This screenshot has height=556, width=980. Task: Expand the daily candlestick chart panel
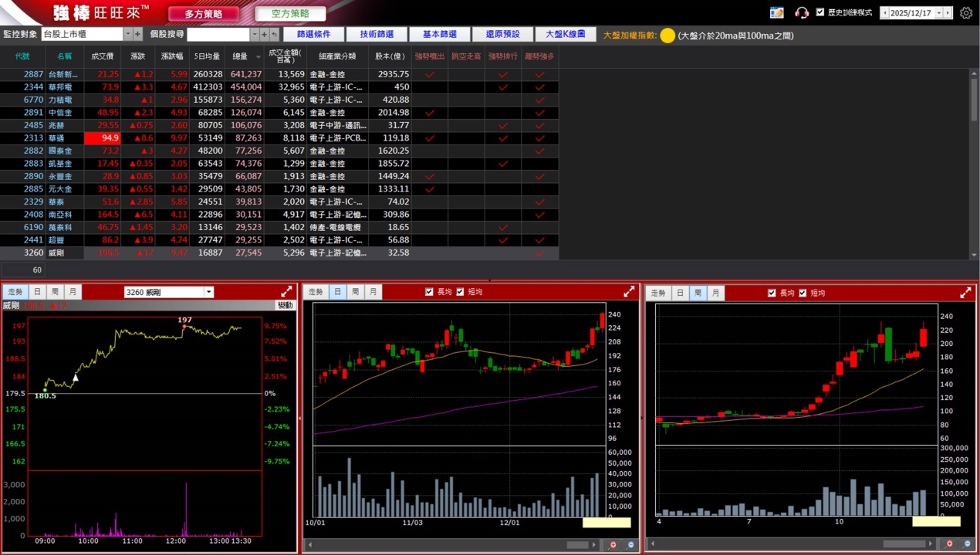click(629, 292)
